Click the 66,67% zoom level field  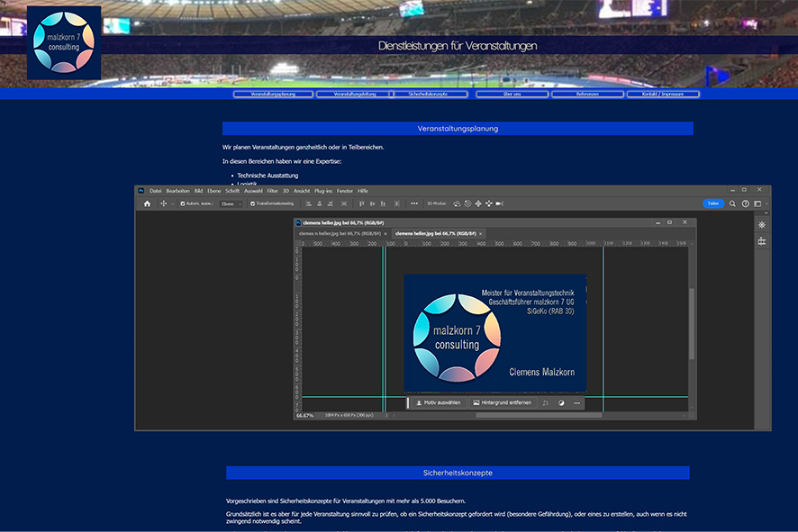click(305, 416)
